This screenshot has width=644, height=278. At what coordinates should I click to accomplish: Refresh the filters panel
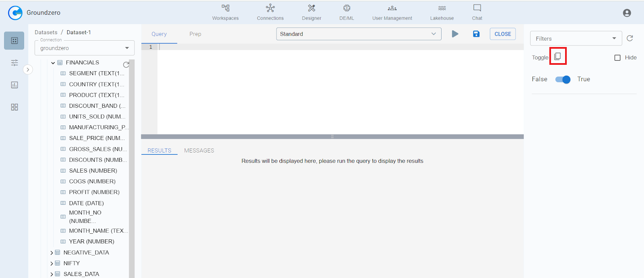point(630,38)
